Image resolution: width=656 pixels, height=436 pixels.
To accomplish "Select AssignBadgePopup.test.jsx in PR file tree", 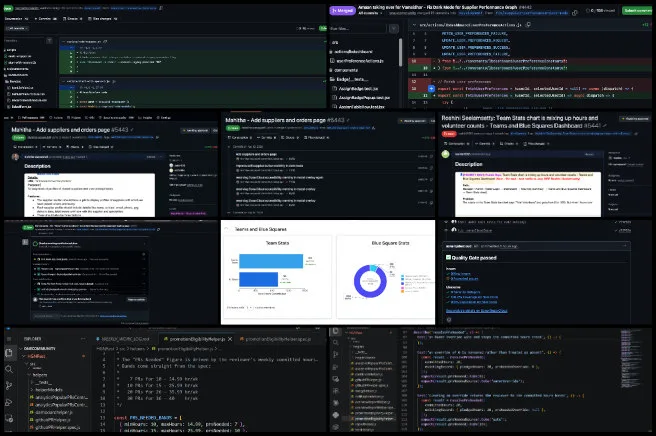I will point(361,97).
